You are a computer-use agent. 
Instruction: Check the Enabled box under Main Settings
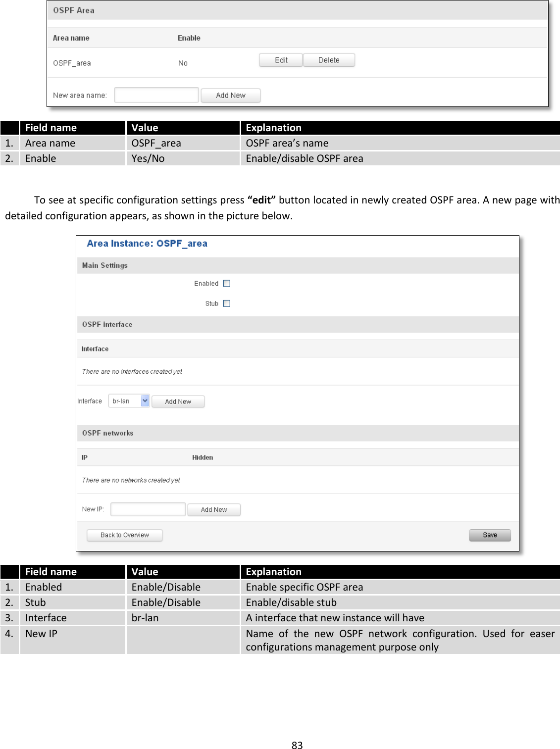pyautogui.click(x=227, y=283)
